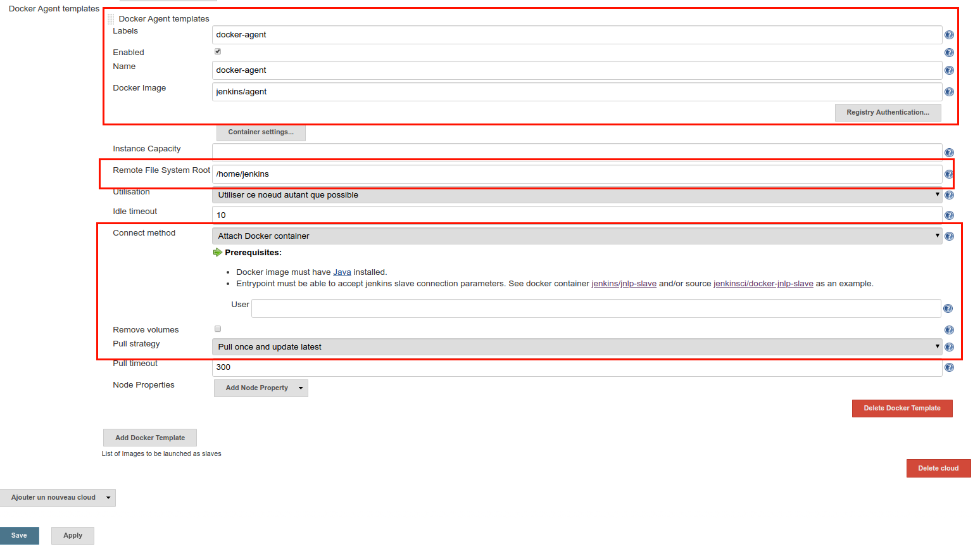Open help icon beside Idle timeout
This screenshot has width=980, height=551.
948,215
